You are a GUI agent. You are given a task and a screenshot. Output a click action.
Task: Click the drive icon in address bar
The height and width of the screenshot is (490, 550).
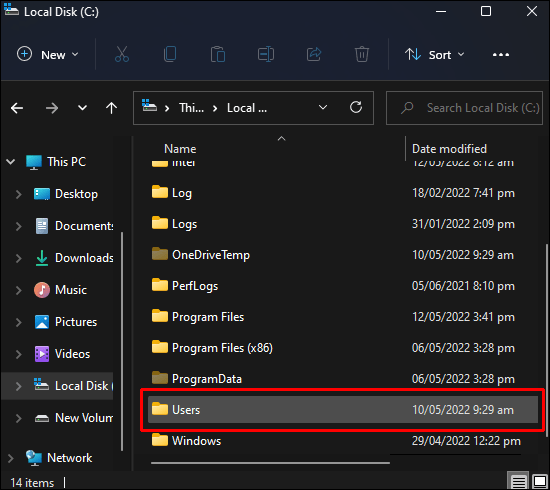(x=149, y=106)
